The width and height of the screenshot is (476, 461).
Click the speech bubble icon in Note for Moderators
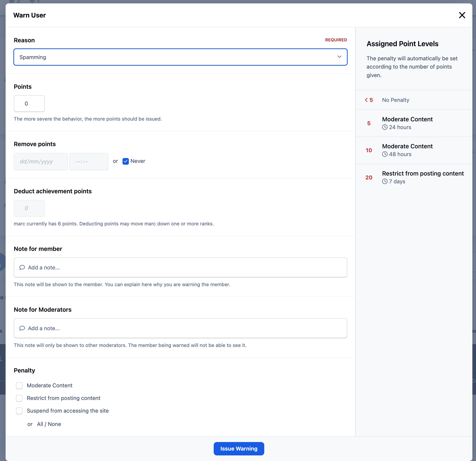pos(22,328)
